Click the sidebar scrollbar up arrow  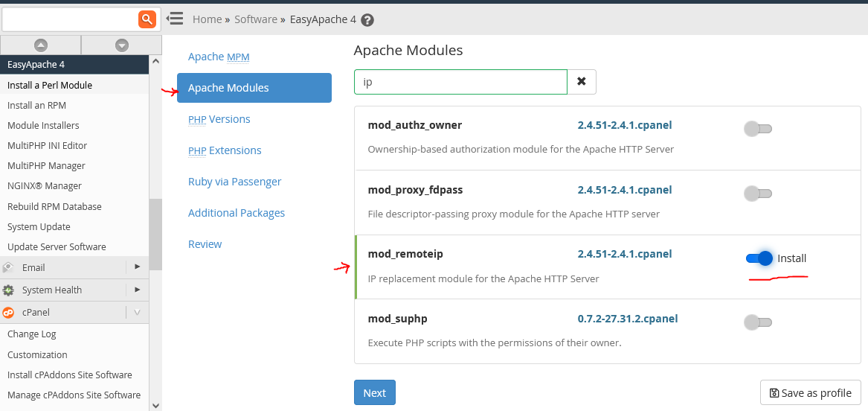click(155, 62)
